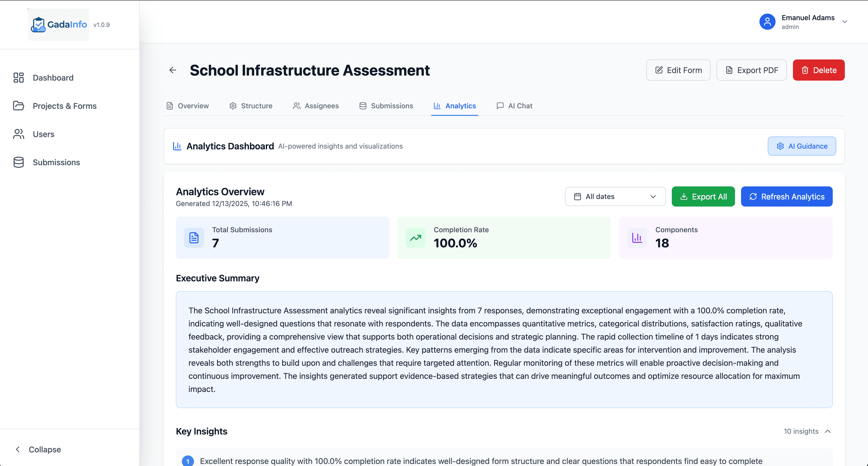The width and height of the screenshot is (868, 466).
Task: Click Emanuel Adams profile avatar
Action: click(x=767, y=22)
